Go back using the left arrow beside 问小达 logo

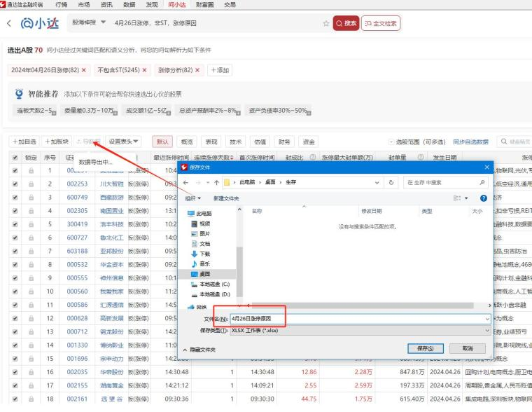9,23
